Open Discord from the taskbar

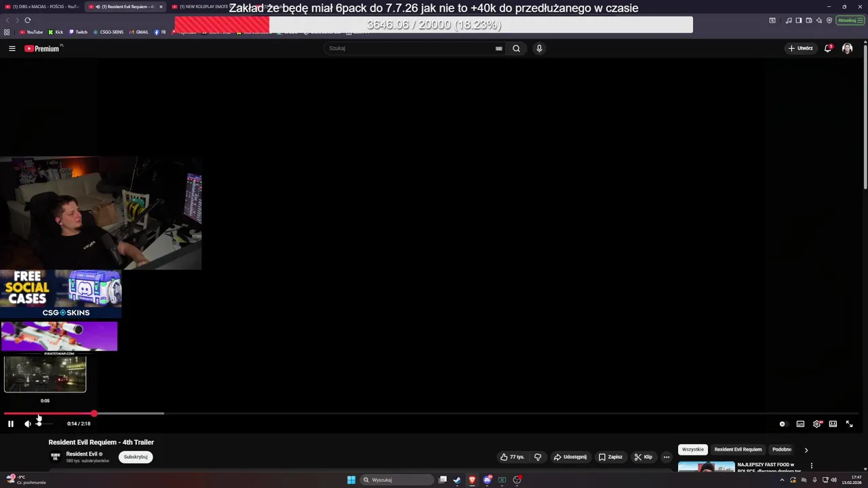pos(487,480)
